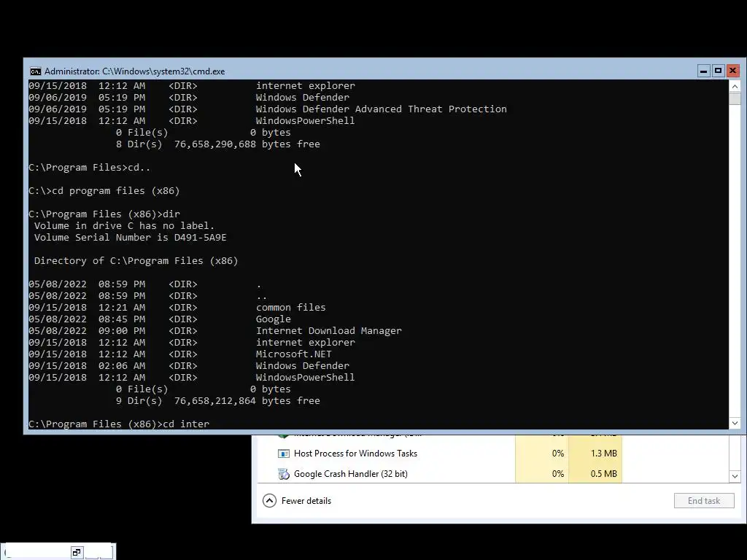Screen dimensions: 747x560
Task: Click 'Volume in drive C has no label.' line
Action: pos(124,226)
